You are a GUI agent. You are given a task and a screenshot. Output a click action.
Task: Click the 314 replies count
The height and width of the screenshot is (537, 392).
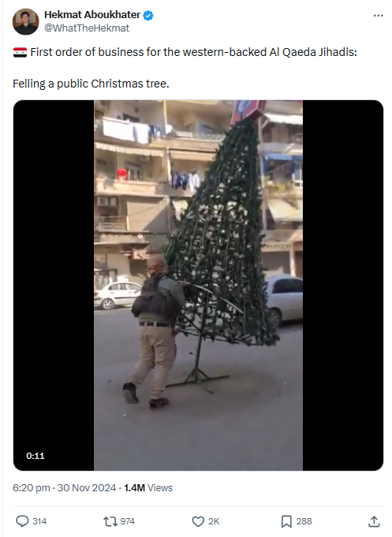click(x=39, y=521)
